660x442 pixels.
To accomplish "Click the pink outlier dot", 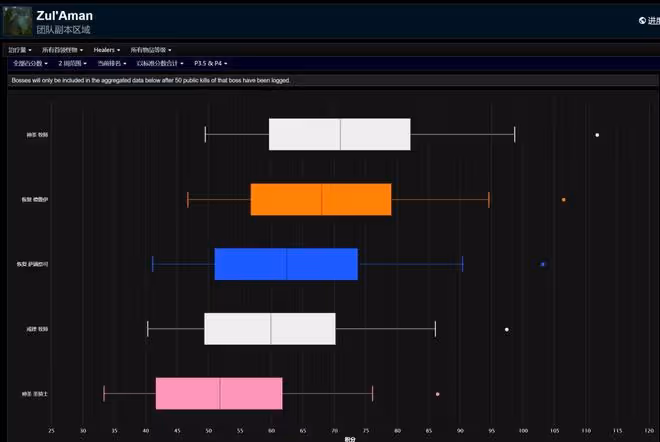I will [x=438, y=394].
